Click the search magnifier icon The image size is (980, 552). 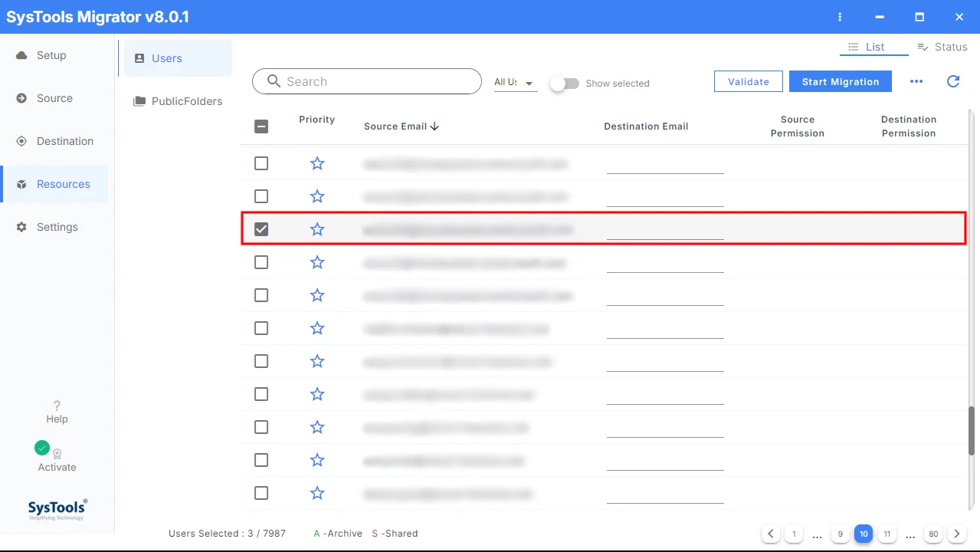[x=274, y=81]
